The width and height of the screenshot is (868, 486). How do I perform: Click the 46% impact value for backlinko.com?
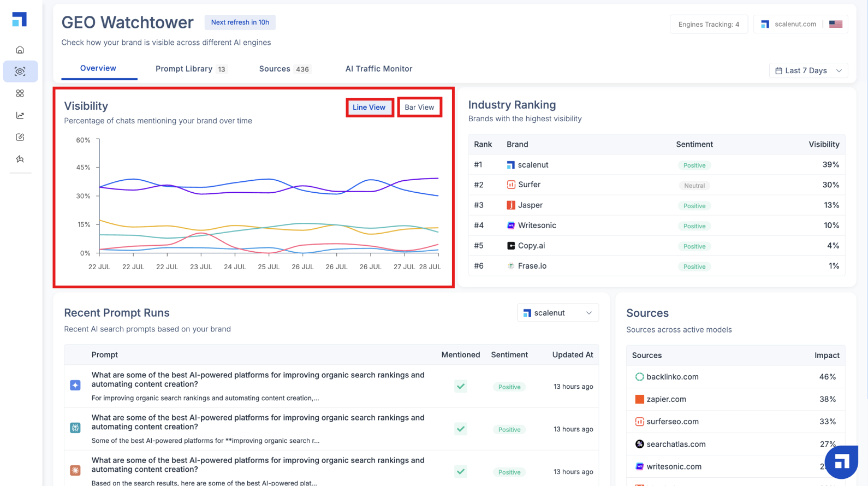[x=828, y=377]
